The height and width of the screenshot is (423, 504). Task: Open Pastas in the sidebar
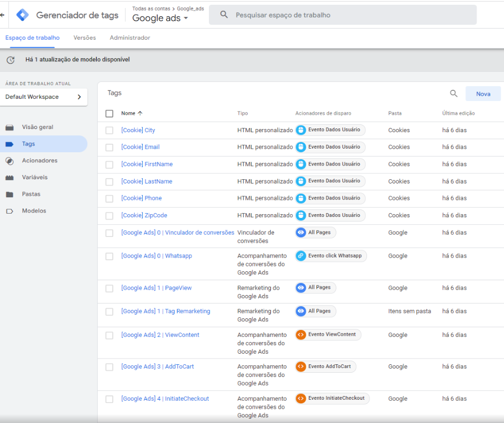[31, 194]
